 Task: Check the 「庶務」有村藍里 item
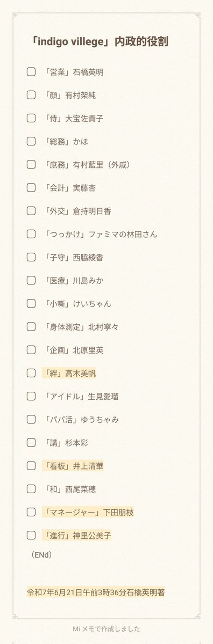pyautogui.click(x=31, y=164)
